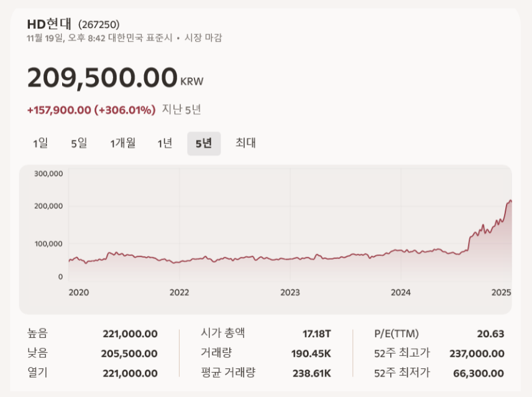532x397 pixels.
Task: Click the chart line peak near 2025
Action: [510, 201]
